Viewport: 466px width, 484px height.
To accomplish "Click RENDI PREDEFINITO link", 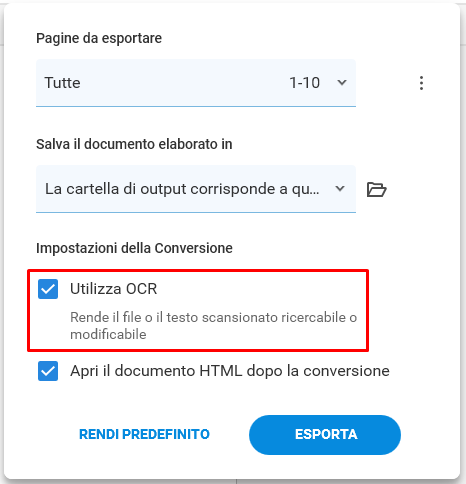I will pos(144,434).
